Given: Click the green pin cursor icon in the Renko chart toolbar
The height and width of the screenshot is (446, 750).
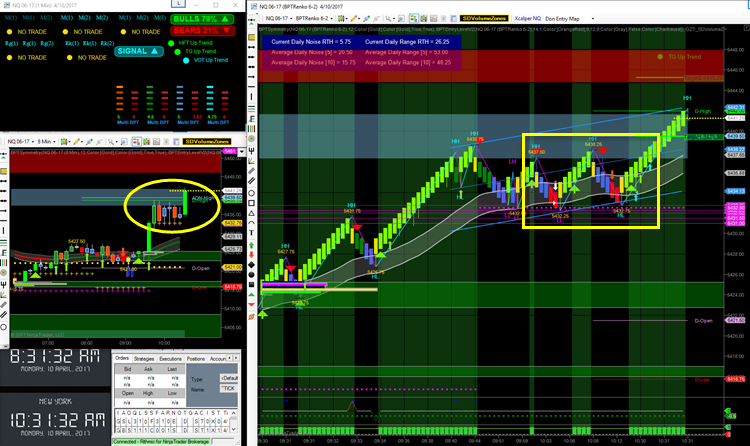Looking at the screenshot, I should pyautogui.click(x=366, y=19).
